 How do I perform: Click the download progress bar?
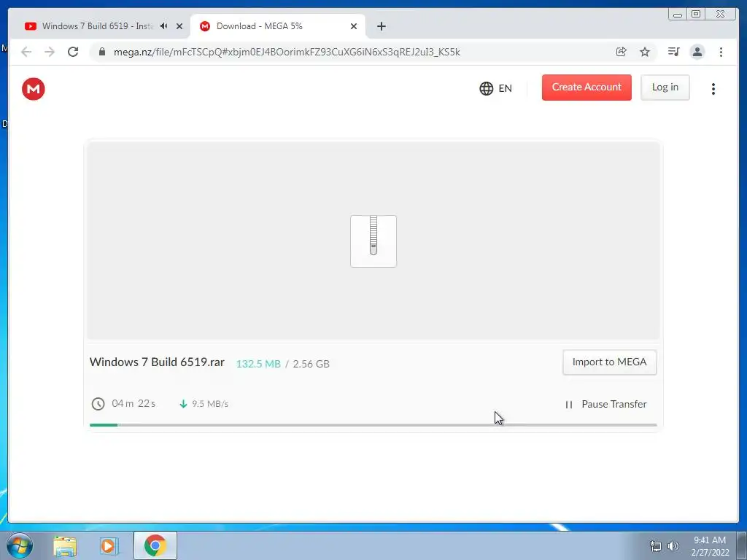click(373, 425)
